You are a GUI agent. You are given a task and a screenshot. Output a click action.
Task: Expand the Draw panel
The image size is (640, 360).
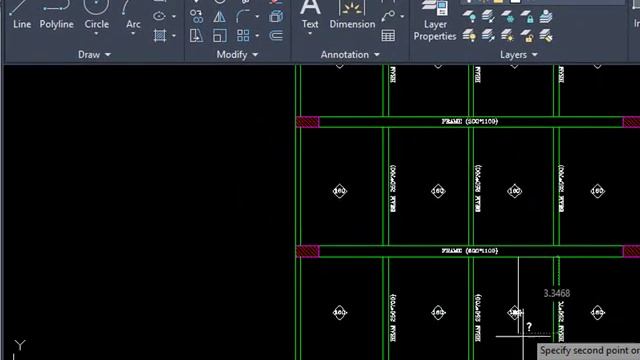click(94, 54)
